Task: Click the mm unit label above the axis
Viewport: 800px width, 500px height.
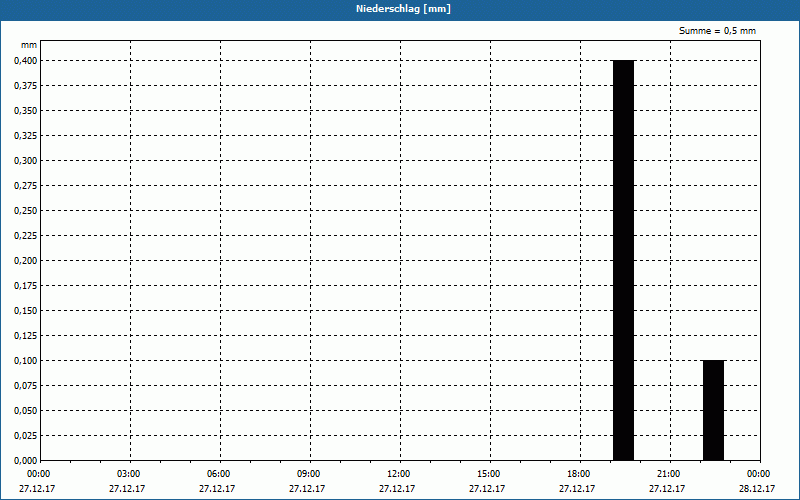Action: point(29,45)
